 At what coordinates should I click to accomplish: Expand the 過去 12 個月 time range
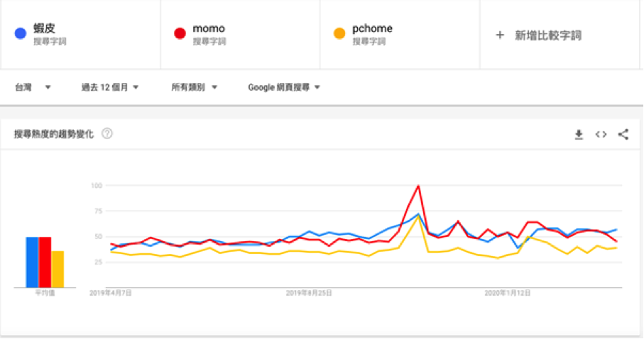click(x=110, y=87)
